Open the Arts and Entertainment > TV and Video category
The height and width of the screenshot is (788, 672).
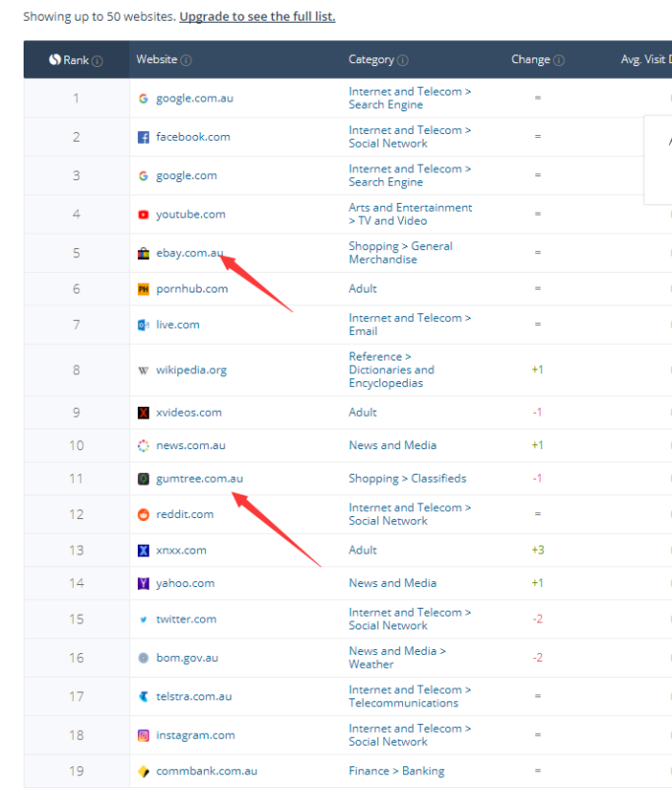(410, 214)
